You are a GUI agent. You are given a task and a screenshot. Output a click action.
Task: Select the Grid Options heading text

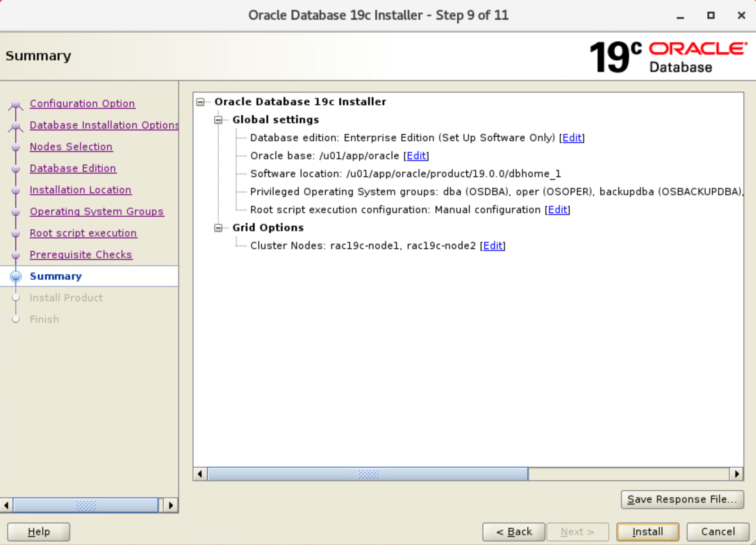(x=268, y=228)
